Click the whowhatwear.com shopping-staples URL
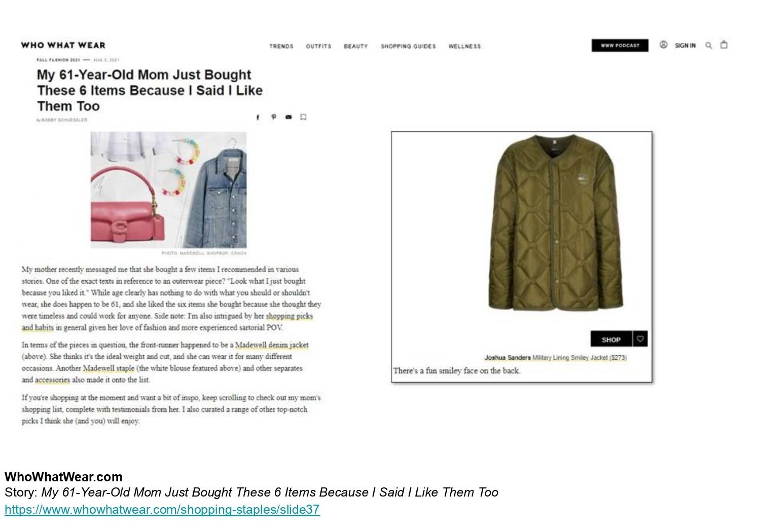Viewport: 758px width, 532px height. click(x=162, y=509)
